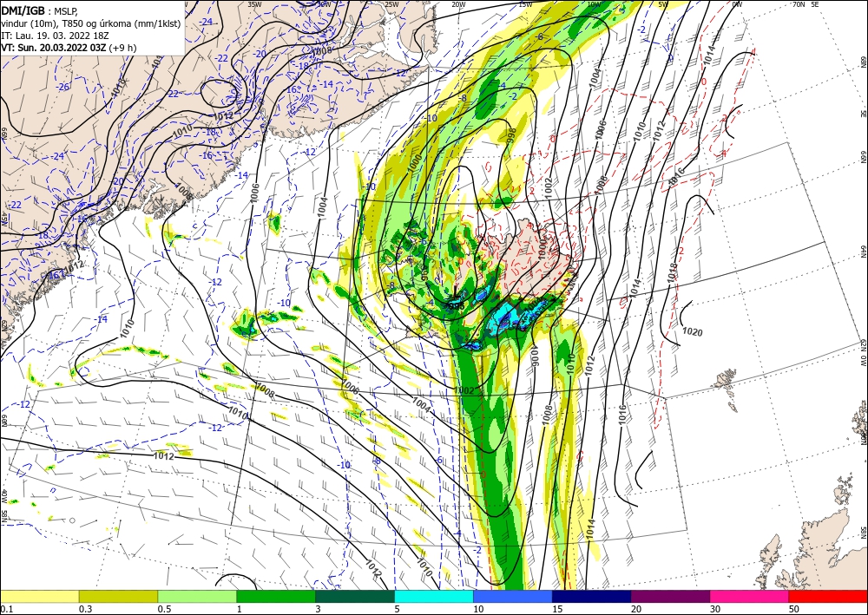Click the legend value '30'
868x615 pixels.
click(x=715, y=609)
